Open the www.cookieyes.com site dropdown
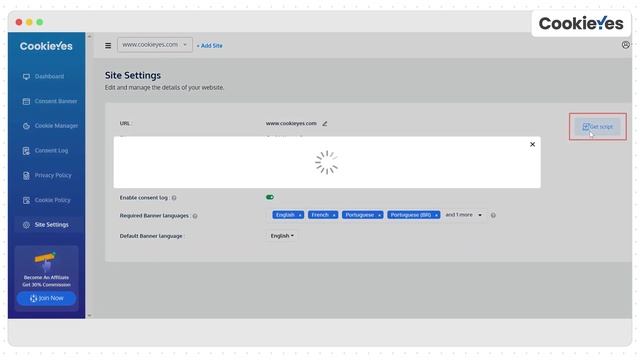640x360 pixels. click(x=155, y=44)
